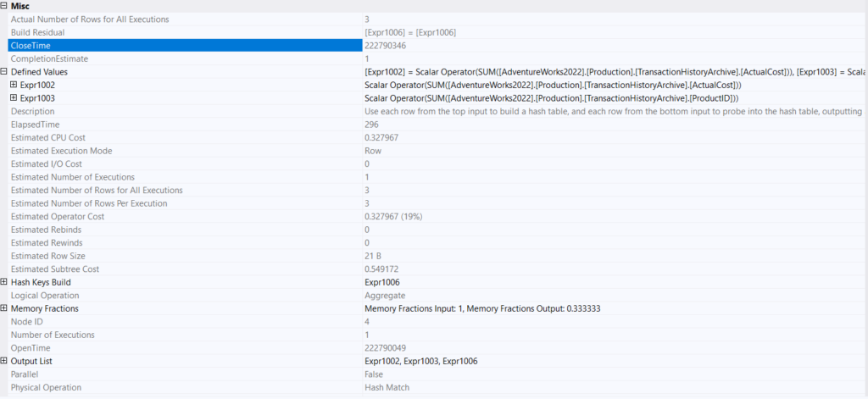Screen dimensions: 868x399
Task: Click the Estimated Subtree Cost value
Action: coord(381,269)
